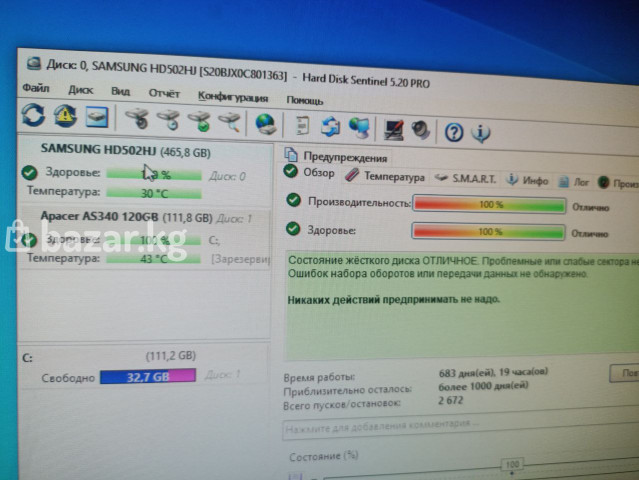Viewport: 639px width, 480px height.
Task: Click the Производительность 100% gradient bar
Action: 490,204
